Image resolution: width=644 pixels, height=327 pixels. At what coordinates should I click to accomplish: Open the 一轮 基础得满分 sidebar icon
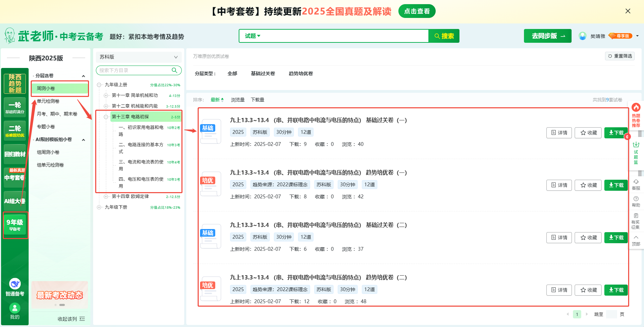pyautogui.click(x=15, y=107)
